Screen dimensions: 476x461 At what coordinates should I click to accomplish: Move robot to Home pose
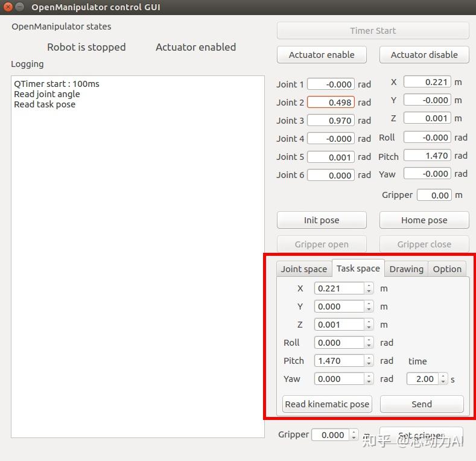coord(424,220)
